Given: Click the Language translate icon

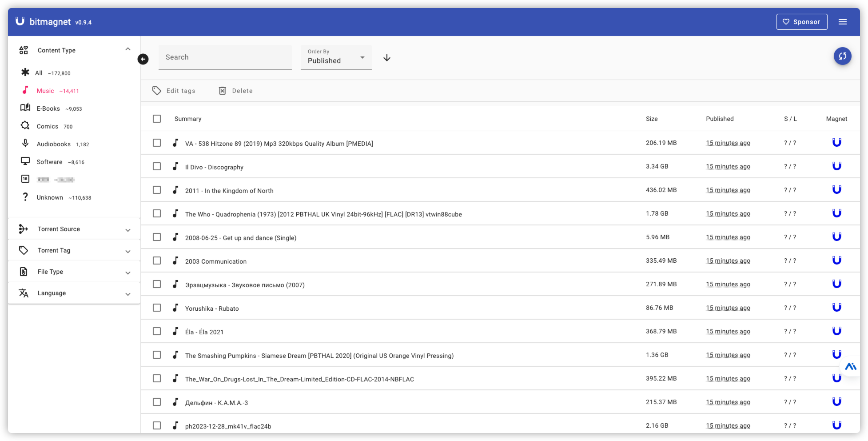Looking at the screenshot, I should pyautogui.click(x=24, y=293).
